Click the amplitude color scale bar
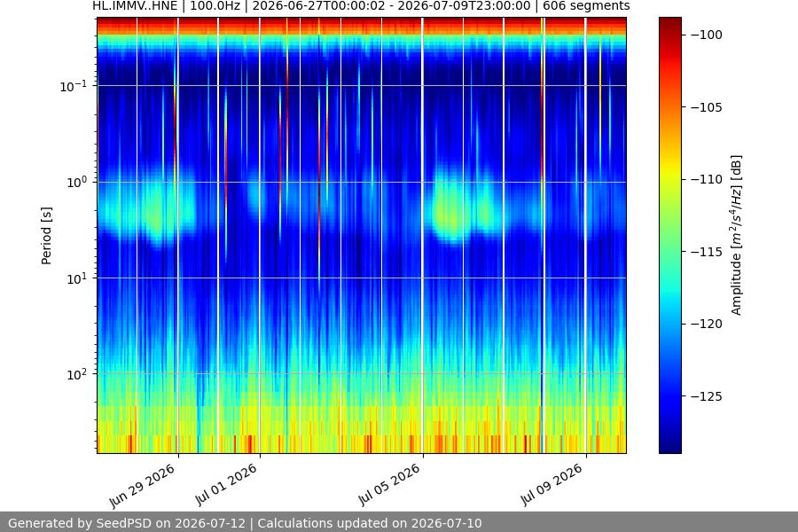The width and height of the screenshot is (798, 532). pos(669,235)
